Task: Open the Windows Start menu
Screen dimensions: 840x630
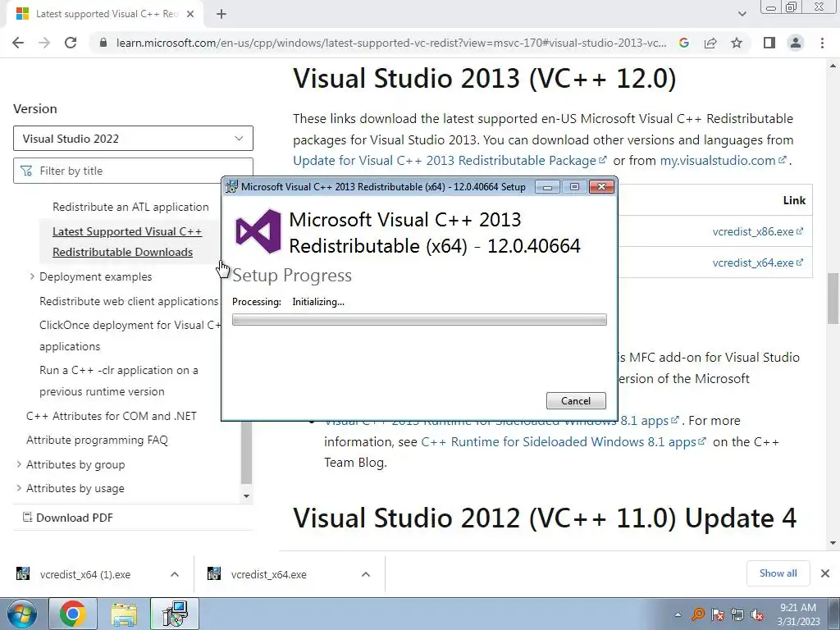Action: point(21,614)
